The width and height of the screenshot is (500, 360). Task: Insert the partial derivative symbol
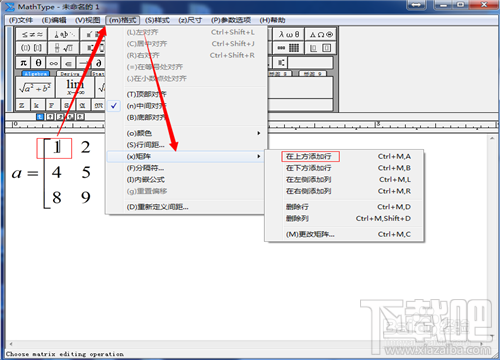99,63
